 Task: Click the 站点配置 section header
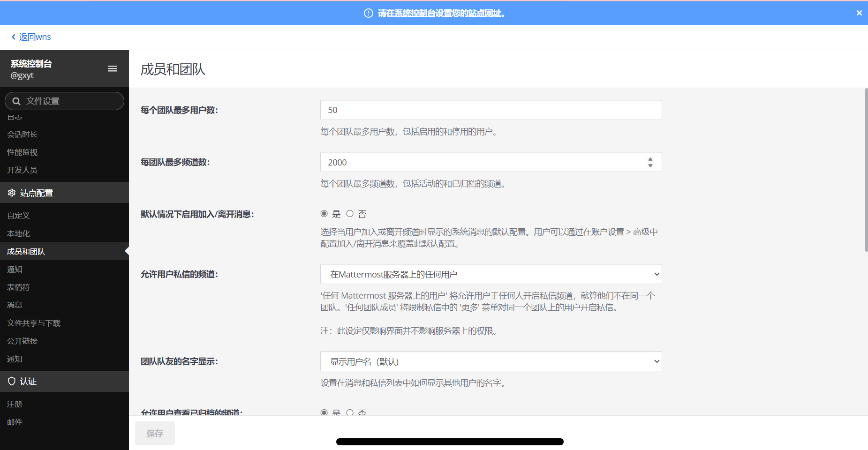(64, 193)
